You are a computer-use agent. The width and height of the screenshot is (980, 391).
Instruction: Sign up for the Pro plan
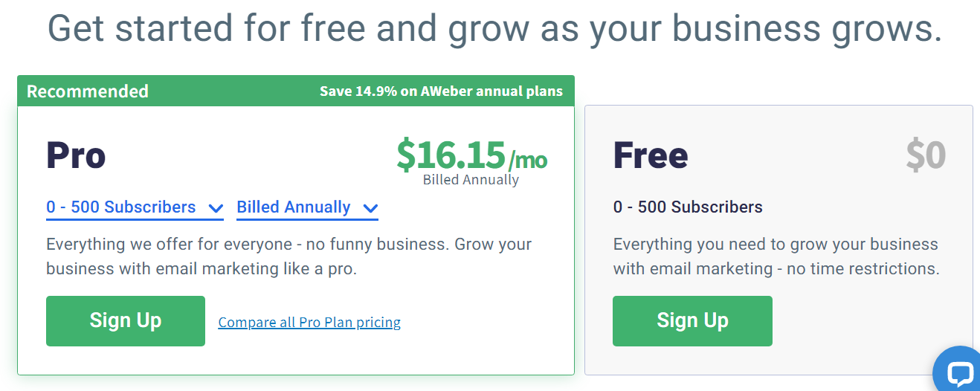point(126,321)
